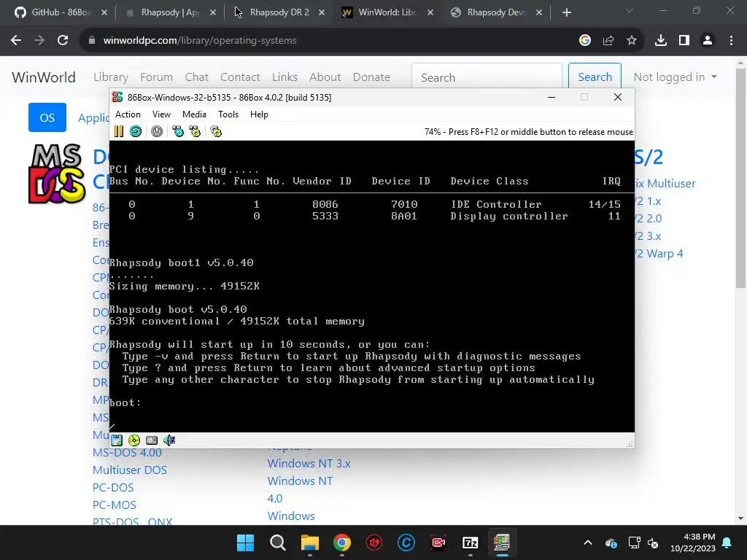Open a new browser tab

click(x=566, y=12)
